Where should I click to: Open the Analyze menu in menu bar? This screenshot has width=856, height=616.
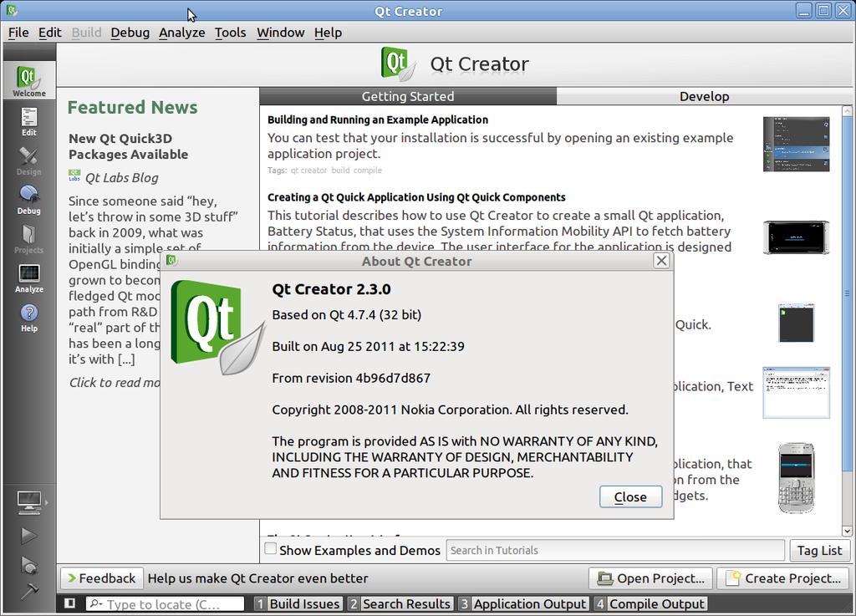(x=181, y=33)
